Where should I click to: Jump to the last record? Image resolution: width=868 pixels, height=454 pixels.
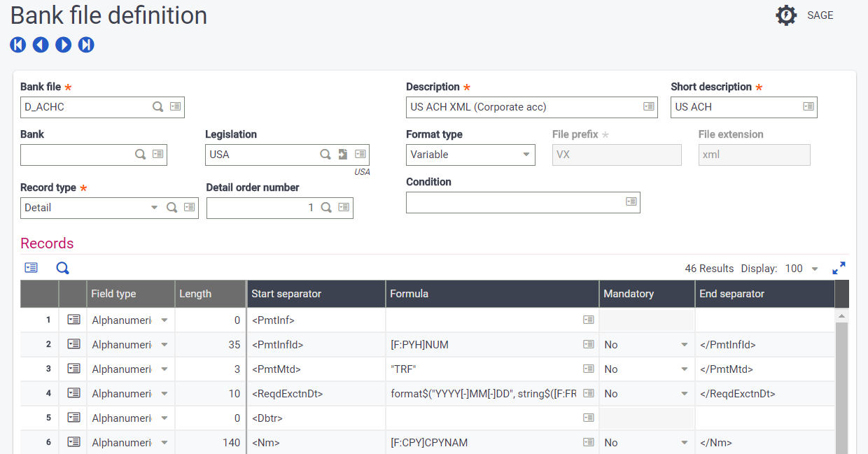[x=86, y=45]
